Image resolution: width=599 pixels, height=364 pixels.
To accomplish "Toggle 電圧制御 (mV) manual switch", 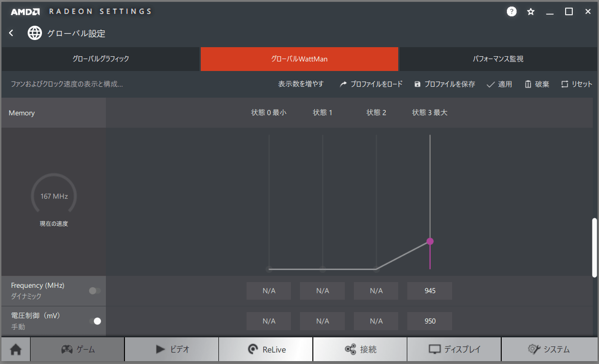I will (x=95, y=321).
